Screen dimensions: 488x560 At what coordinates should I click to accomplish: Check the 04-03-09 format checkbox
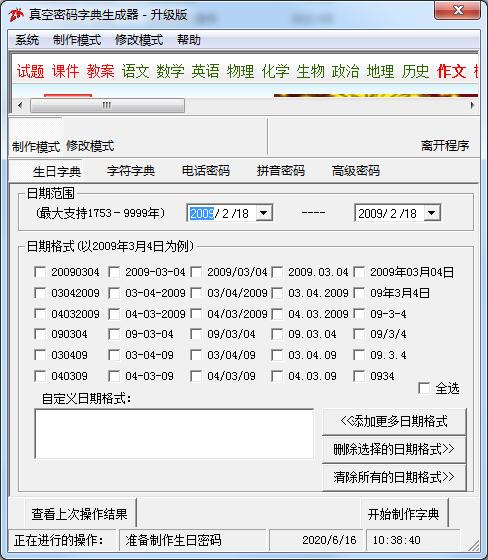coord(114,376)
